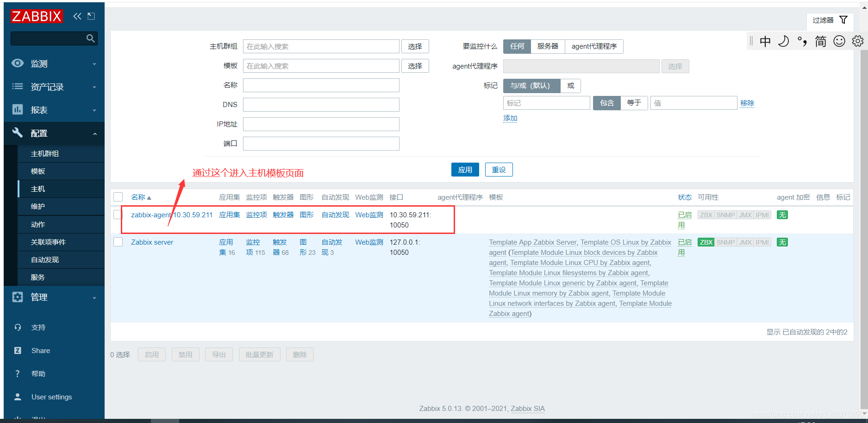Select 包含 tag operator
Image resolution: width=868 pixels, height=423 pixels.
[x=606, y=103]
